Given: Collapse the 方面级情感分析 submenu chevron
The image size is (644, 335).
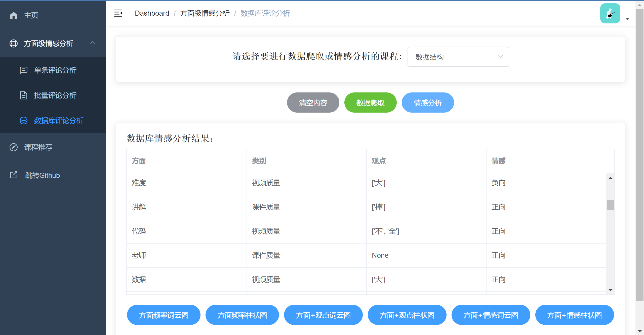Looking at the screenshot, I should (93, 43).
